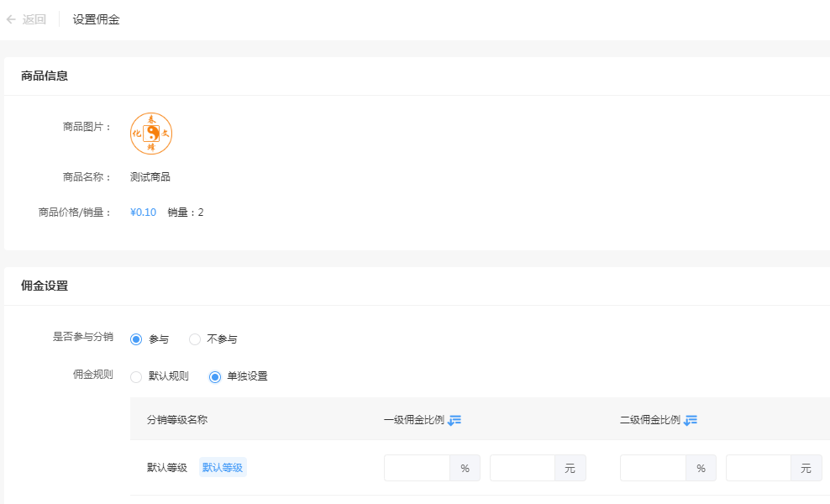
Task: Focus the first-level commission percent input
Action: coord(418,468)
